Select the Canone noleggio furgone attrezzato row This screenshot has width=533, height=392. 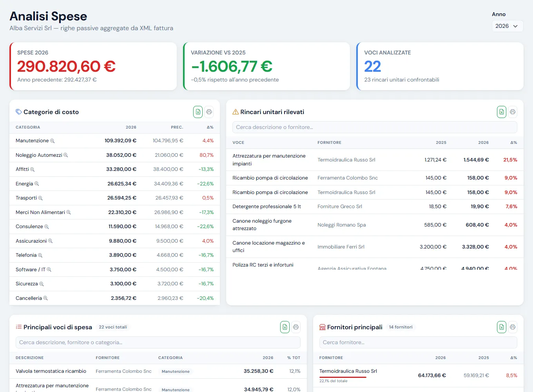tap(375, 225)
